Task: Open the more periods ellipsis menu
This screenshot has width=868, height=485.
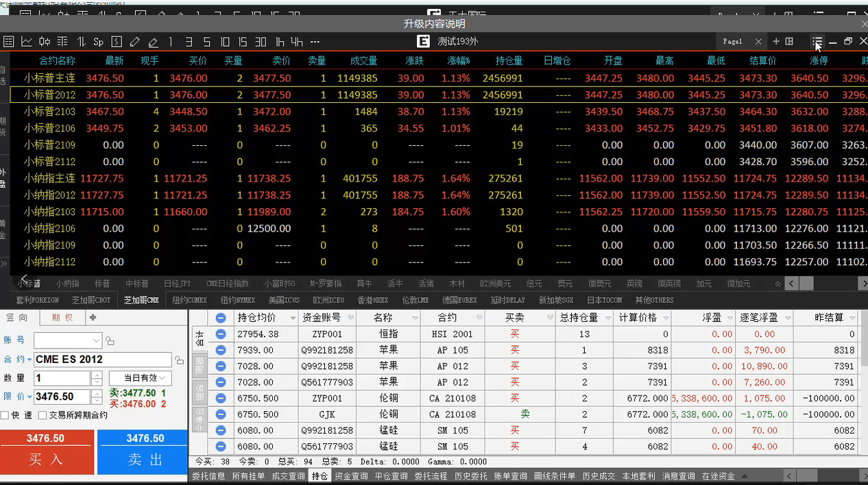Action: 315,42
